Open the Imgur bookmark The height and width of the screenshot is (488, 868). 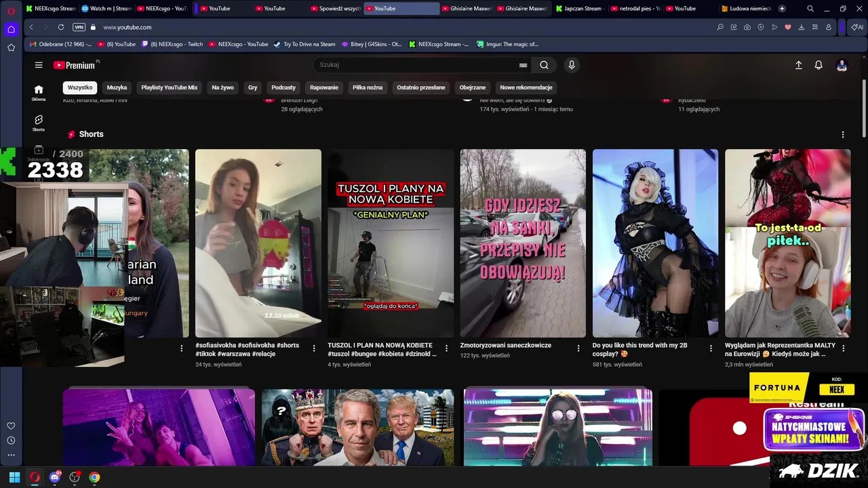pos(507,44)
